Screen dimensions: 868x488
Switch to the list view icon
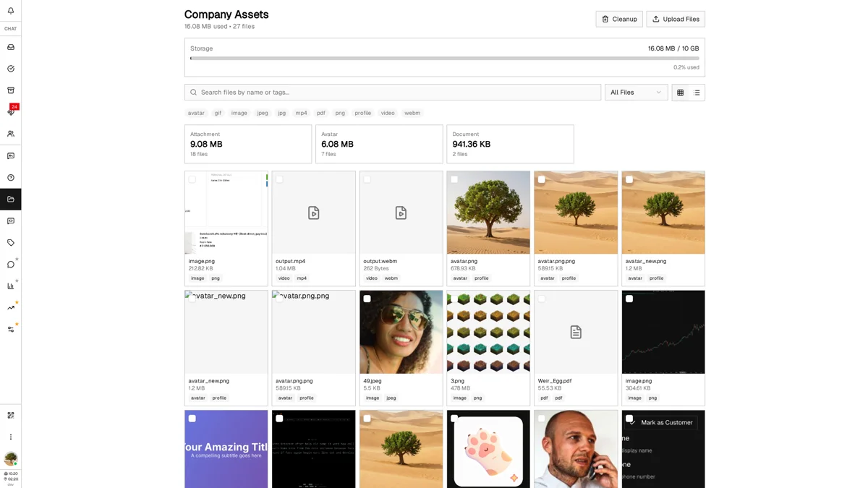tap(697, 92)
